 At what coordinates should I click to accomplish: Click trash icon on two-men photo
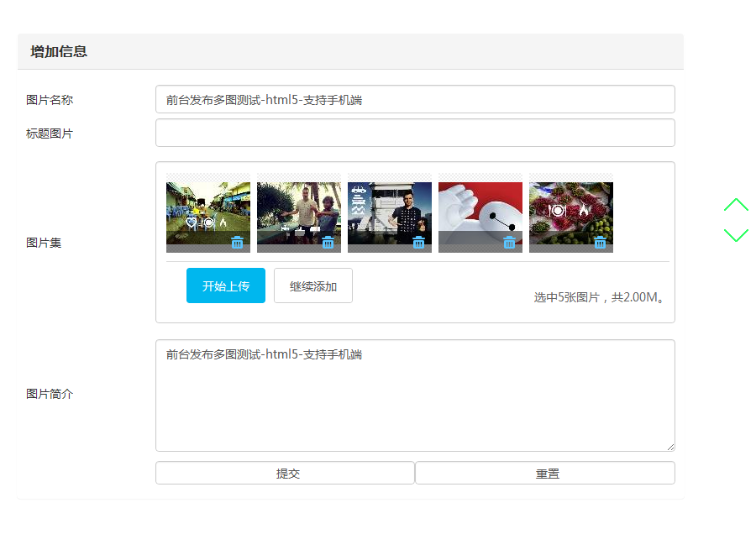328,243
